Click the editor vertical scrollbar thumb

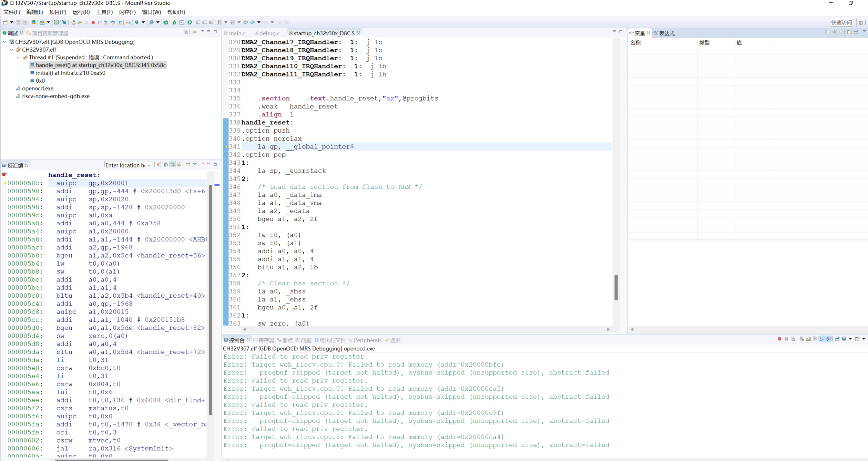[x=616, y=287]
